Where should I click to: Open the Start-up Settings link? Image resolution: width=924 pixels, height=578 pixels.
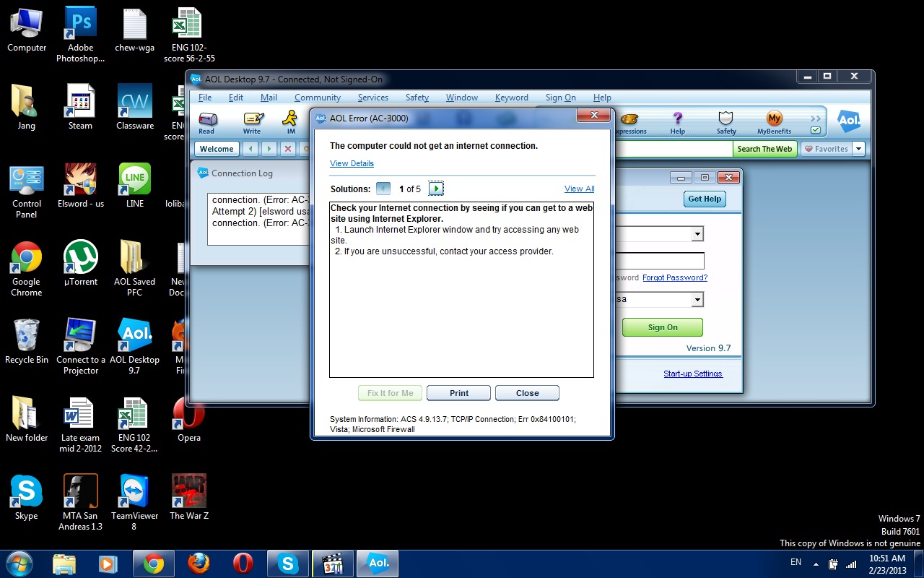click(x=693, y=374)
